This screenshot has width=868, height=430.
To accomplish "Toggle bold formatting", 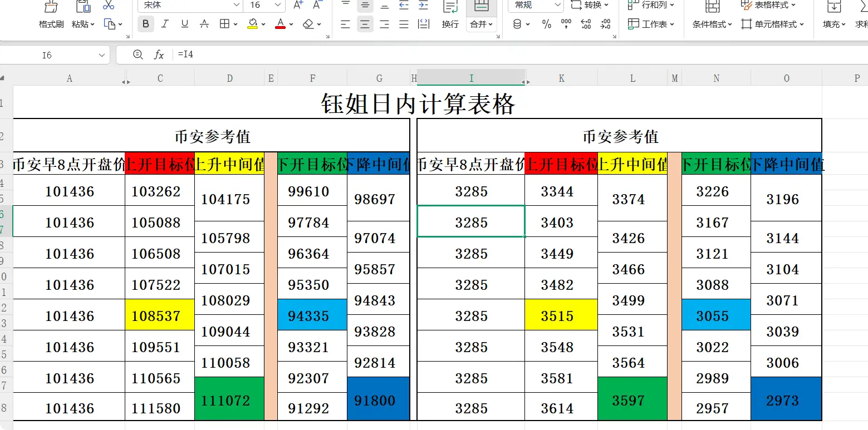I will pos(146,24).
